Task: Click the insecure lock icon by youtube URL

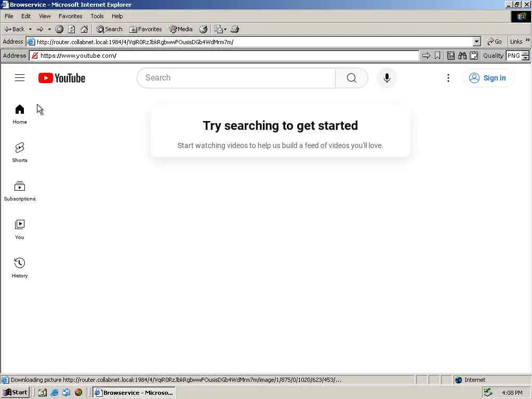Action: point(35,56)
